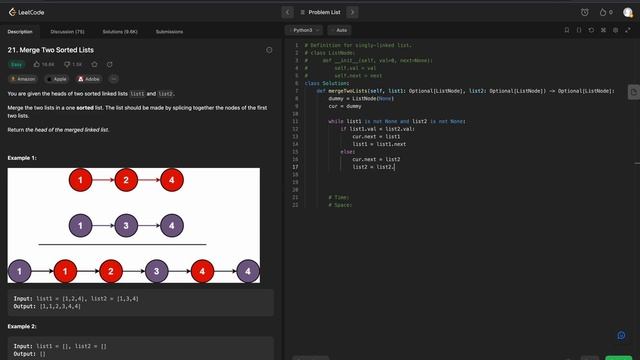Open the Submissions tab
The image size is (640, 360).
169,31
